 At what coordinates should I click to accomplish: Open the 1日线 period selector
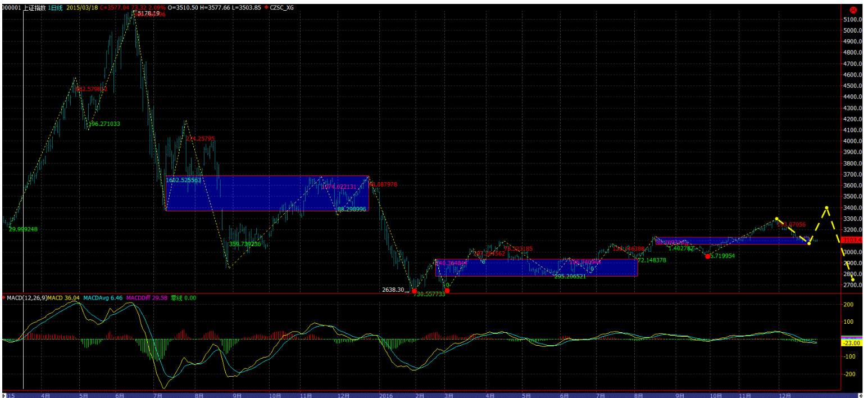click(55, 8)
